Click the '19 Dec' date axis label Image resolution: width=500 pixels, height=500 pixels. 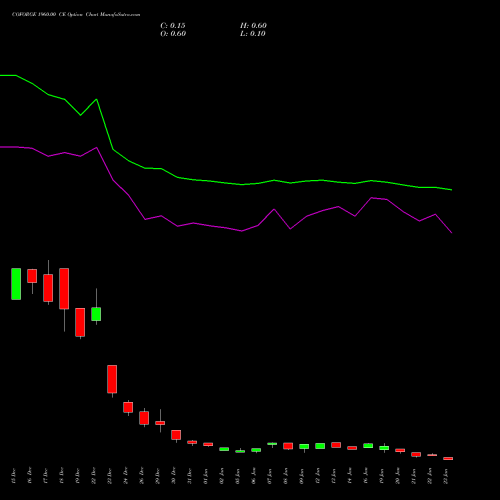pyautogui.click(x=77, y=476)
